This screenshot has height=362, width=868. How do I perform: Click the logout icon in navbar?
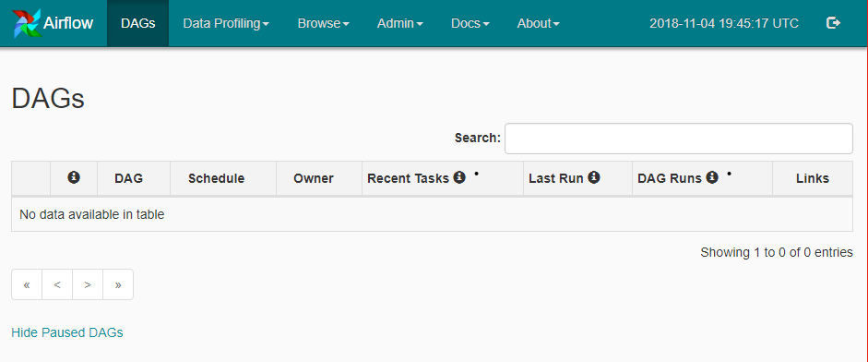(833, 23)
